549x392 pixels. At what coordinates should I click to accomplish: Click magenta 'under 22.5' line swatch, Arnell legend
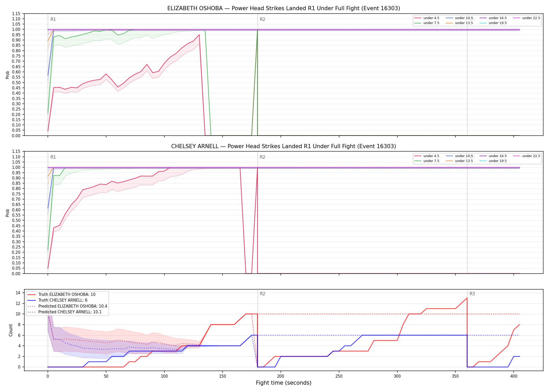coord(517,156)
